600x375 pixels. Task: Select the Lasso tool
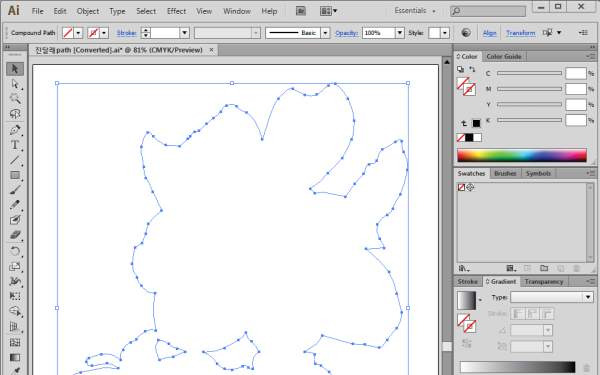click(15, 114)
